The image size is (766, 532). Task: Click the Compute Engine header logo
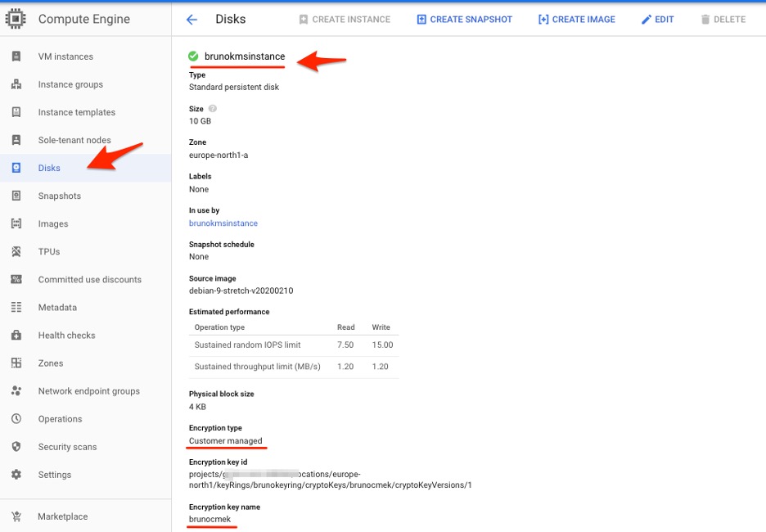[x=16, y=19]
